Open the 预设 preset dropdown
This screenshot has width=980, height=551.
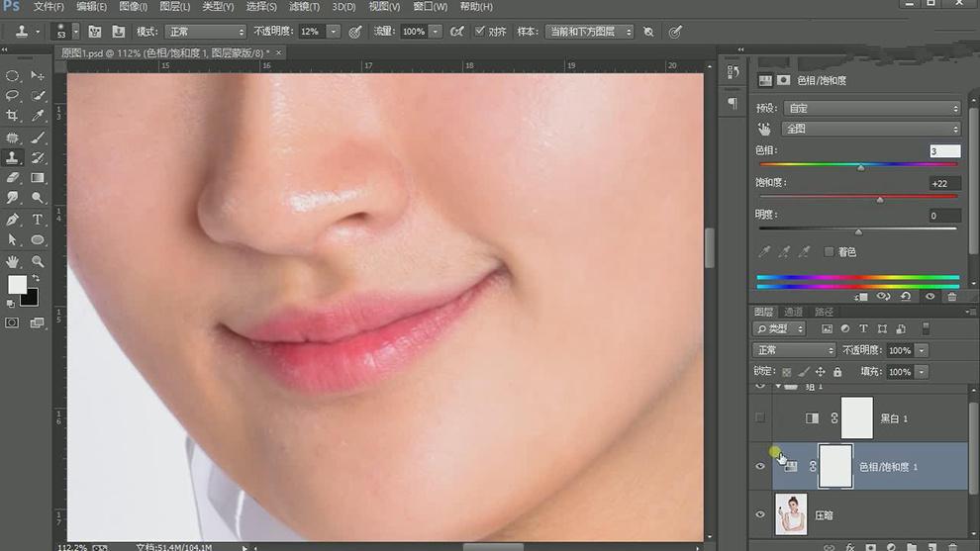click(871, 108)
